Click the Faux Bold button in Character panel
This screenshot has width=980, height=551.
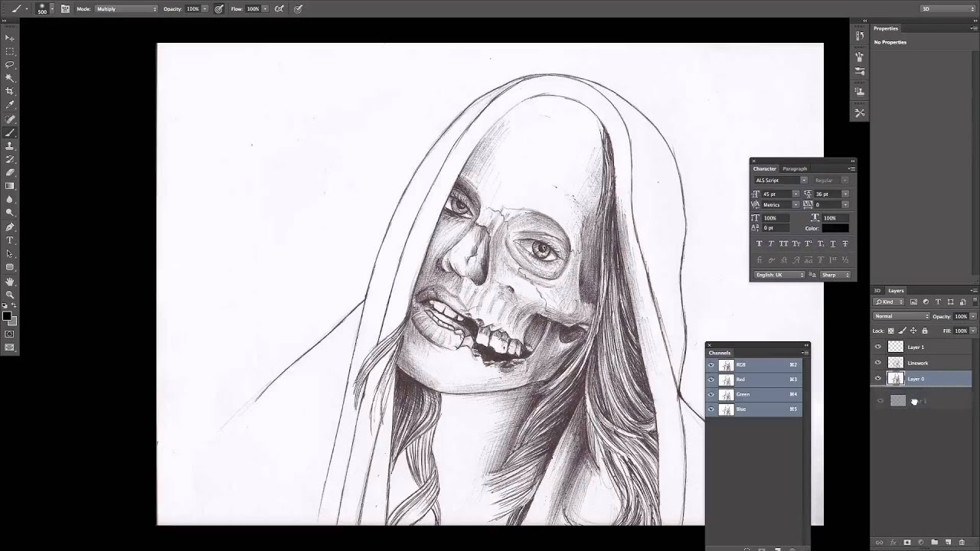[x=759, y=243]
